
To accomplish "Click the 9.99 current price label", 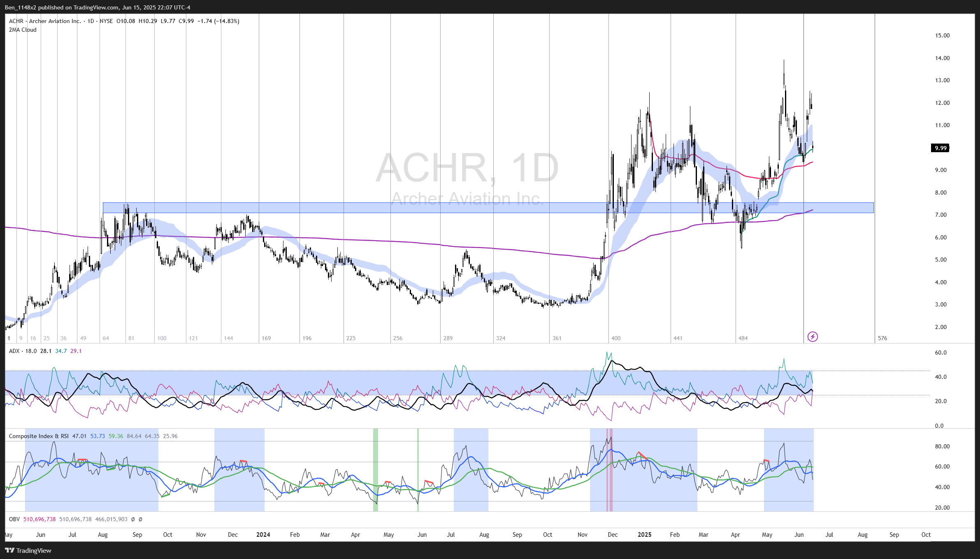I will point(940,148).
